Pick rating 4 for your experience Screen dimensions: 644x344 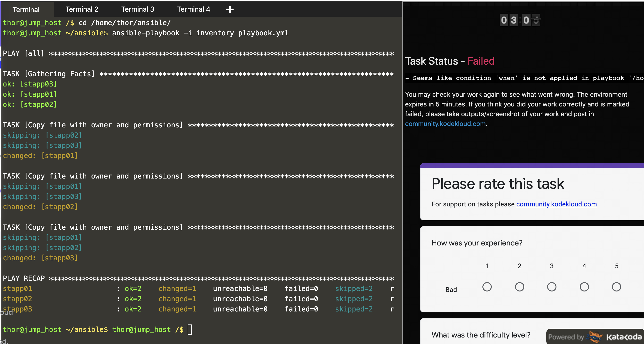pos(584,287)
